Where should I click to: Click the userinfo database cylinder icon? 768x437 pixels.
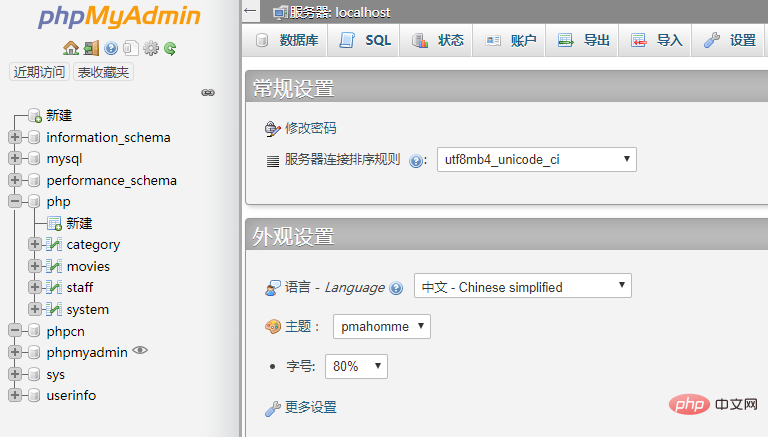tap(34, 395)
